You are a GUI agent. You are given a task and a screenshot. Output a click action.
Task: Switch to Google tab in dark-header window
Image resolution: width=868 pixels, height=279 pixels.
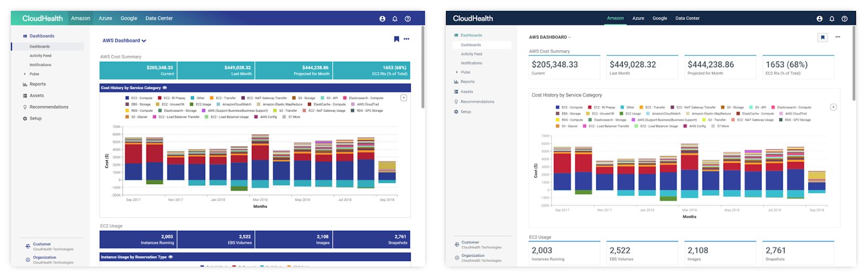(x=660, y=18)
